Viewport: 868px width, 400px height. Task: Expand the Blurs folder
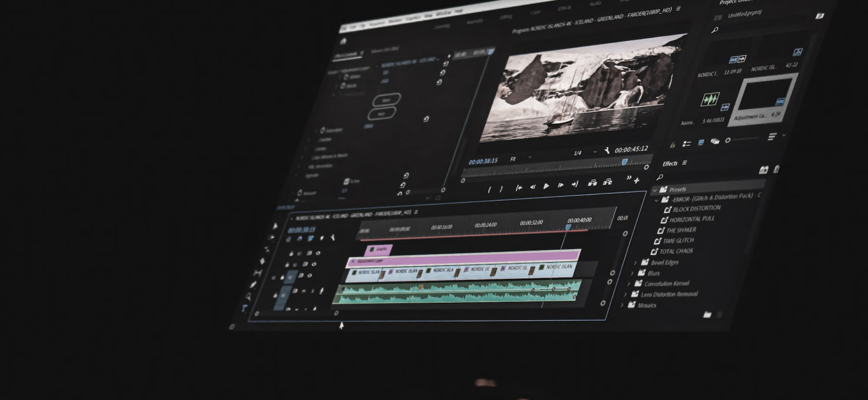[x=632, y=273]
